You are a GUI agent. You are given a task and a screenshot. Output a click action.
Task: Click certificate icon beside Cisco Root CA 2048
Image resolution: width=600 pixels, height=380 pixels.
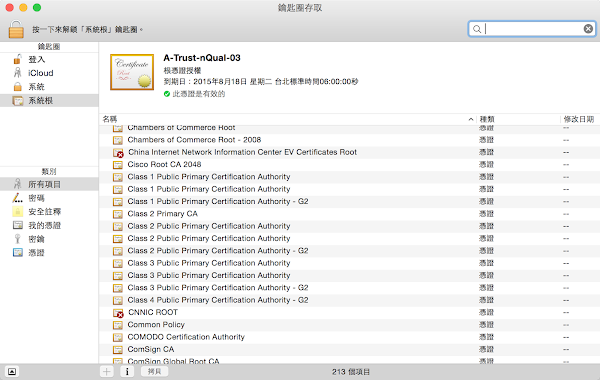click(x=117, y=165)
